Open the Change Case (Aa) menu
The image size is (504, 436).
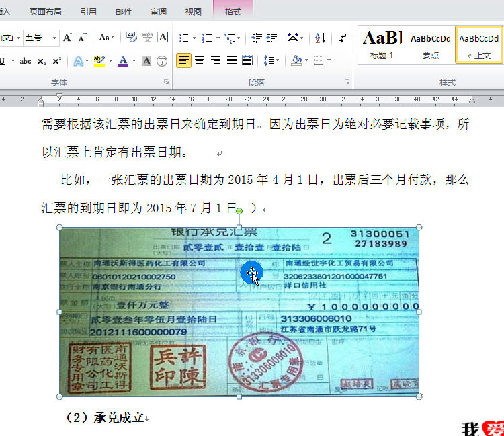[107, 38]
